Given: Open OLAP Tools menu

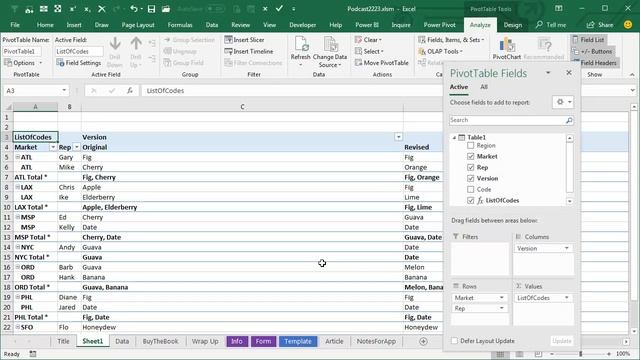Looking at the screenshot, I should coord(440,51).
